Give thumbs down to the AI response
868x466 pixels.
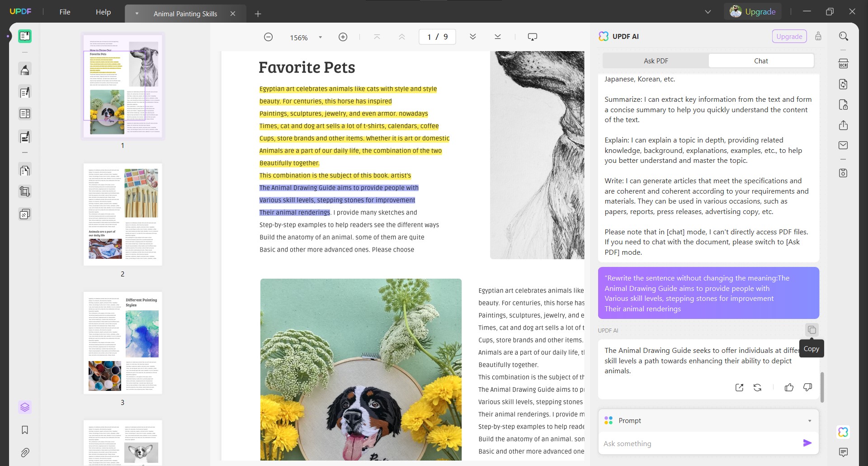pos(807,387)
